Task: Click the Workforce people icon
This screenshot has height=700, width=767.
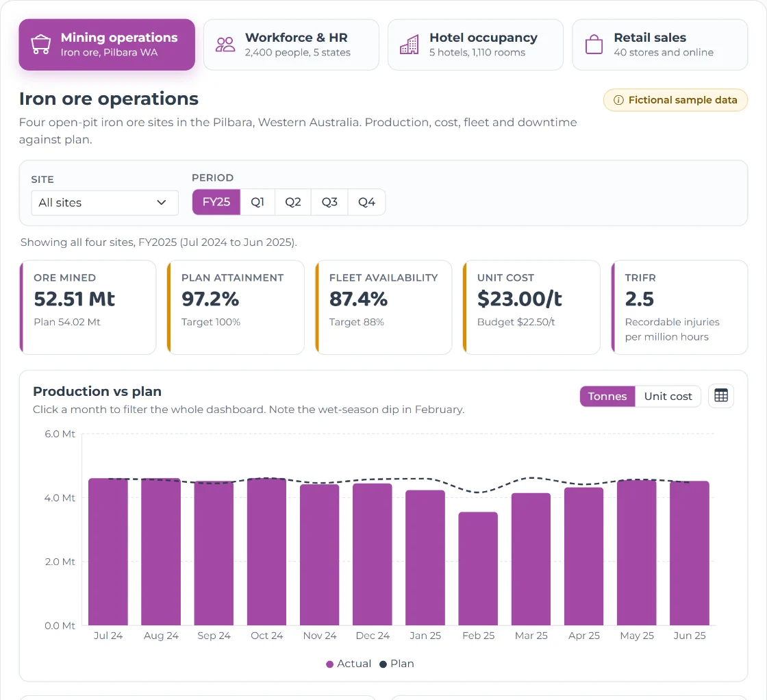Action: tap(225, 45)
